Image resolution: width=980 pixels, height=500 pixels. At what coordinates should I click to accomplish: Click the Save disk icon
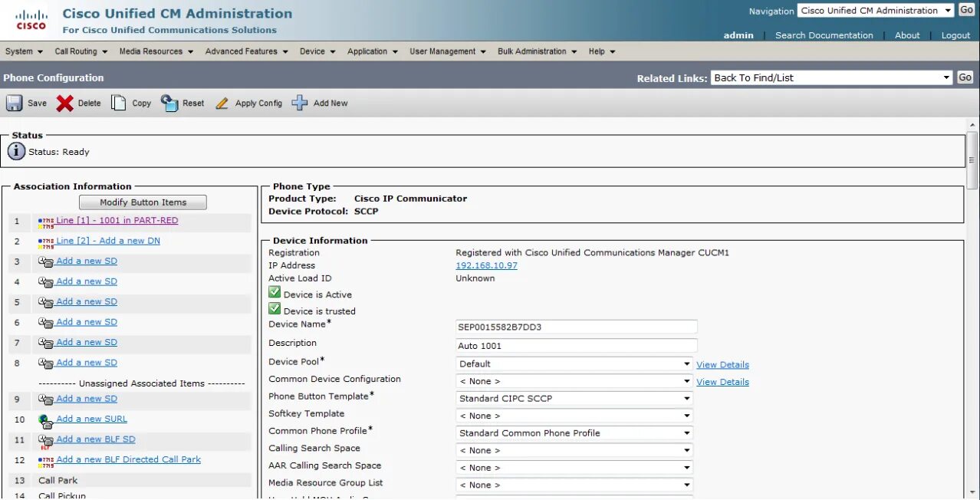(x=15, y=103)
